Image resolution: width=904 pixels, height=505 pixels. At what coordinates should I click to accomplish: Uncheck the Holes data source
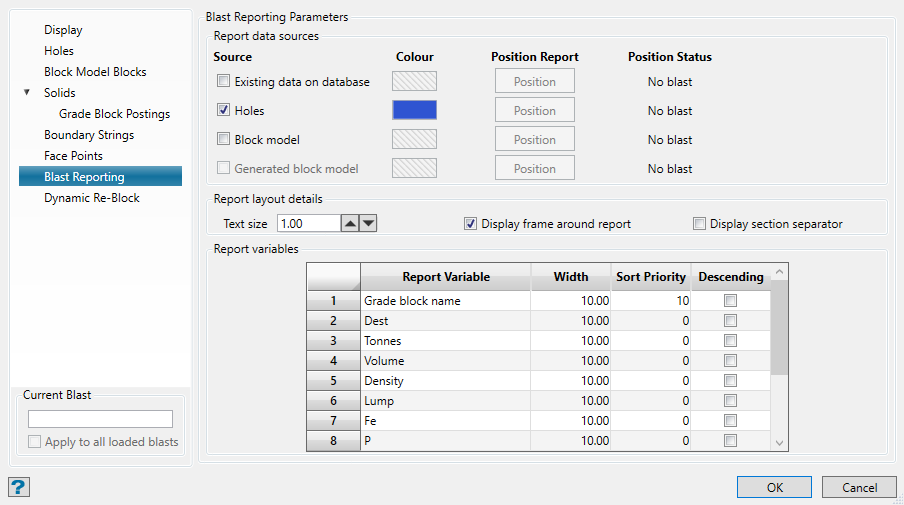(x=224, y=111)
